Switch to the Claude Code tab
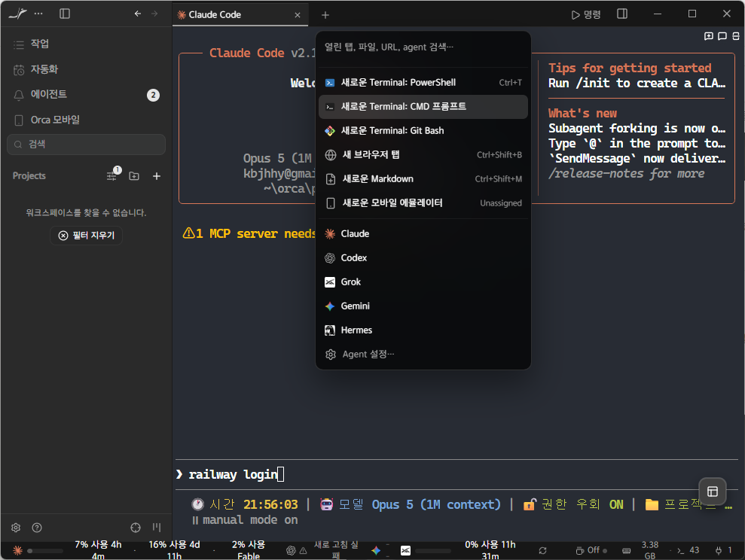 240,15
